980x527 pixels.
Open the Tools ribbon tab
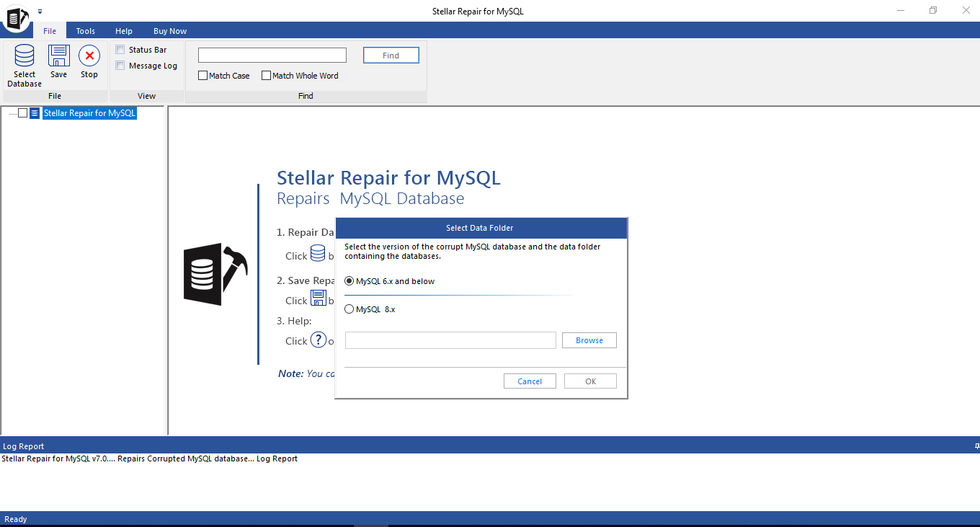(x=86, y=31)
